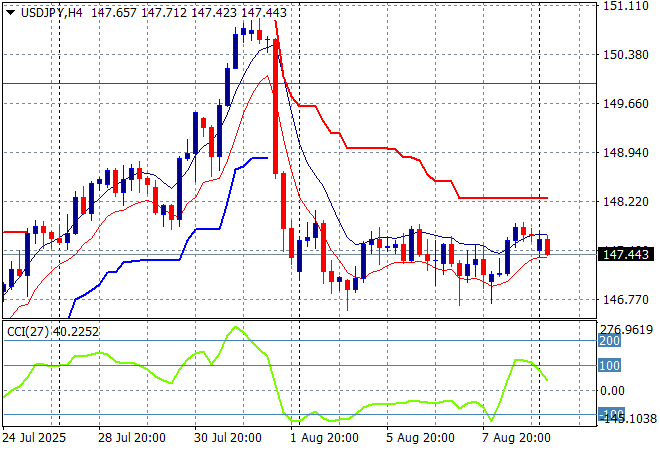The height and width of the screenshot is (450, 660).
Task: Select the 148.220 price scale label
Action: (626, 202)
